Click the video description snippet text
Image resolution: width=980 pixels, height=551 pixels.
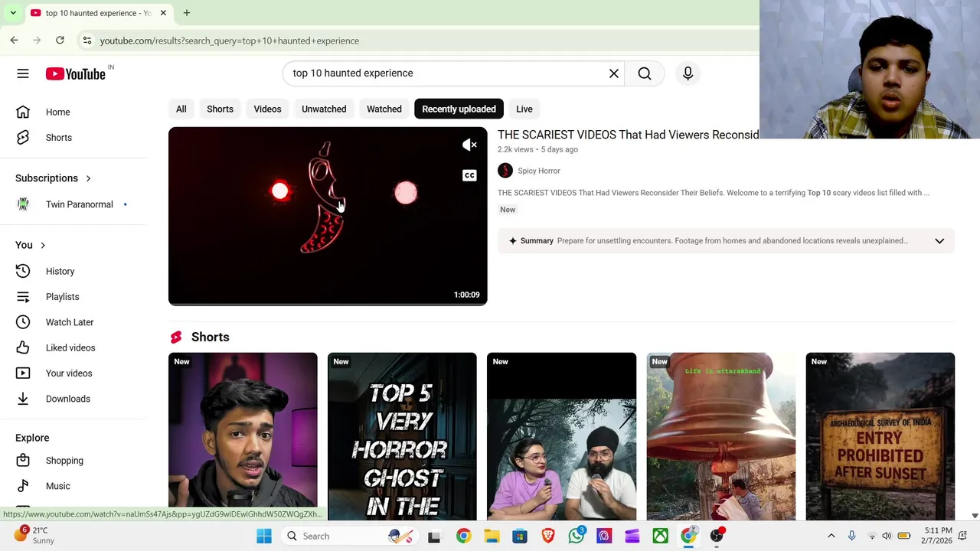coord(714,193)
